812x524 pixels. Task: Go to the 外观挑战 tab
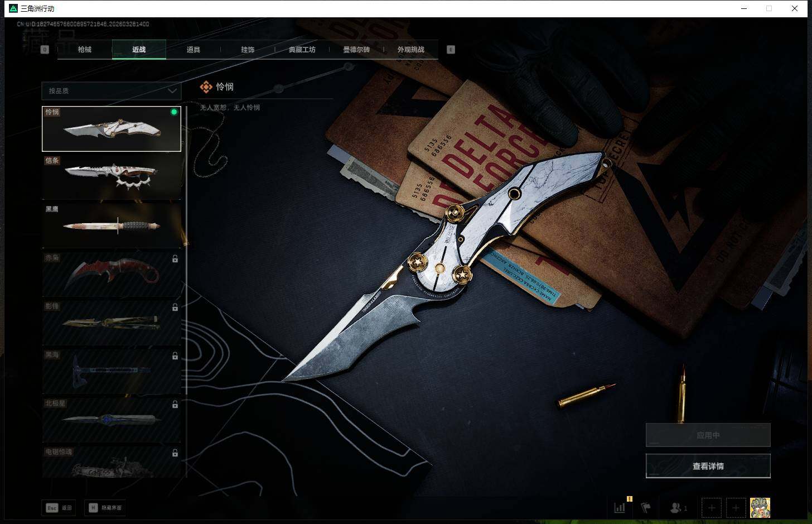pos(410,50)
